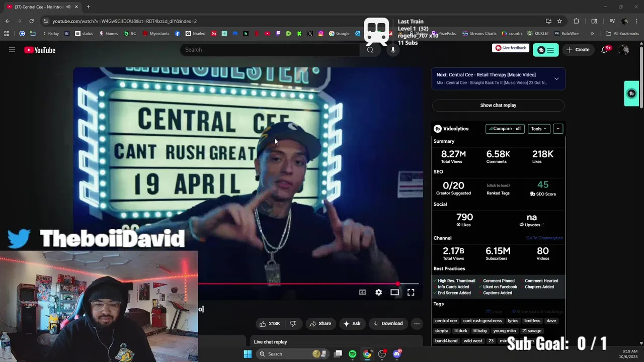This screenshot has height=362, width=644.
Task: Open the Chrome apps grid bookmark
Action: click(x=7, y=34)
